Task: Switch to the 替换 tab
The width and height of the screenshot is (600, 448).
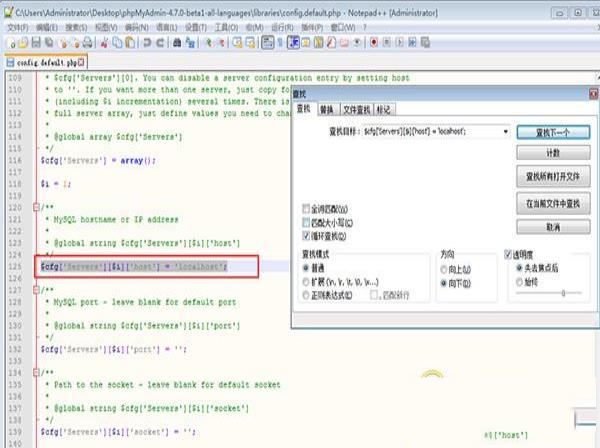Action: click(x=324, y=108)
